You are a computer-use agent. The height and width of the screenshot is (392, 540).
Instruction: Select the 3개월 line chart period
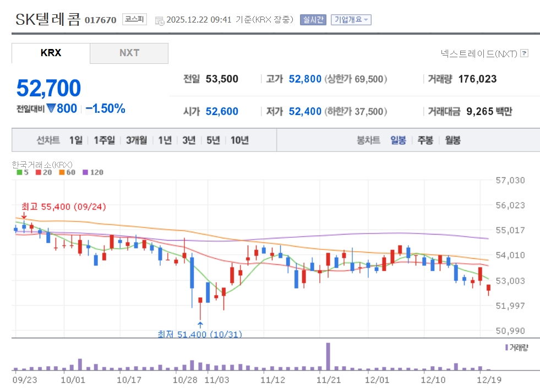[x=136, y=140]
